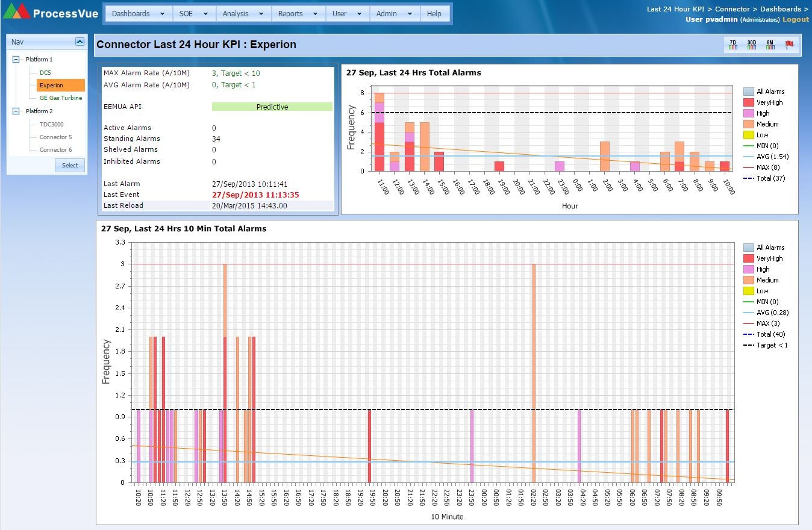The image size is (812, 530).
Task: Click the High swatch in hourly chart legend
Action: coord(749,113)
